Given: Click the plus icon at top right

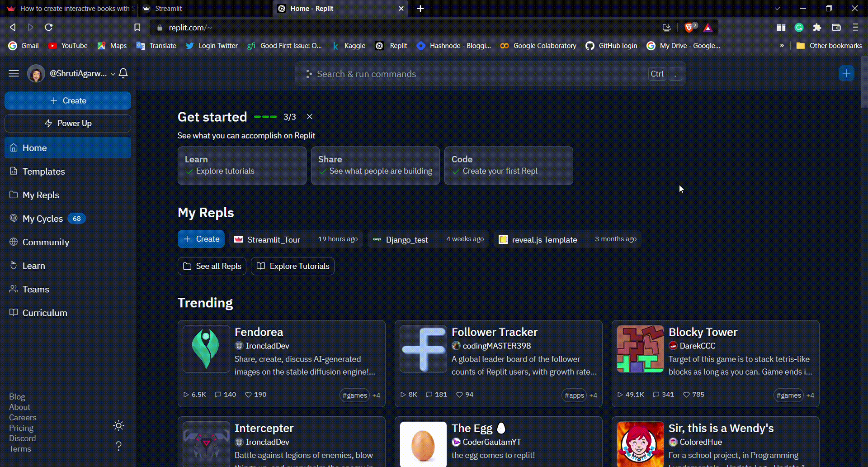Looking at the screenshot, I should 846,73.
